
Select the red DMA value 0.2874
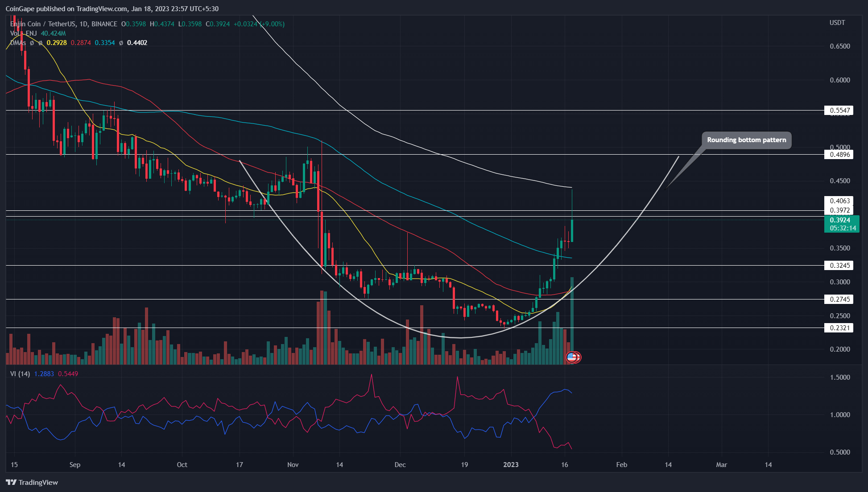coord(81,43)
